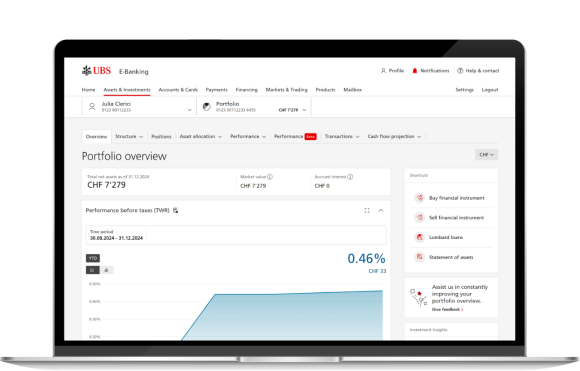Expand the Julia Clerici client selector
This screenshot has height=371, width=580.
click(139, 107)
